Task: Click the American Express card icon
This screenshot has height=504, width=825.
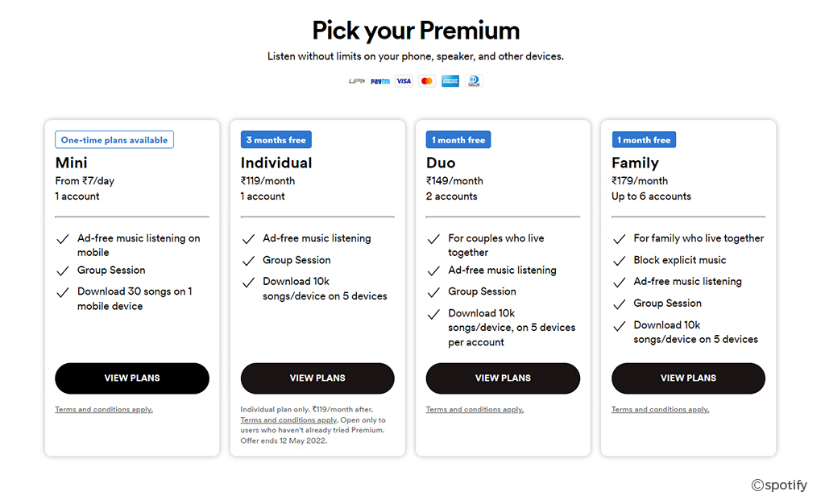Action: coord(450,81)
